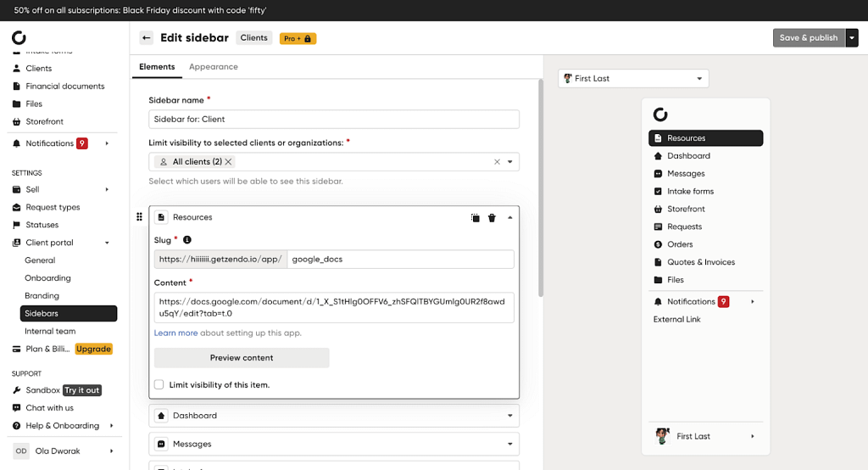868x470 pixels.
Task: Switch to the Appearance tab
Action: click(x=213, y=67)
